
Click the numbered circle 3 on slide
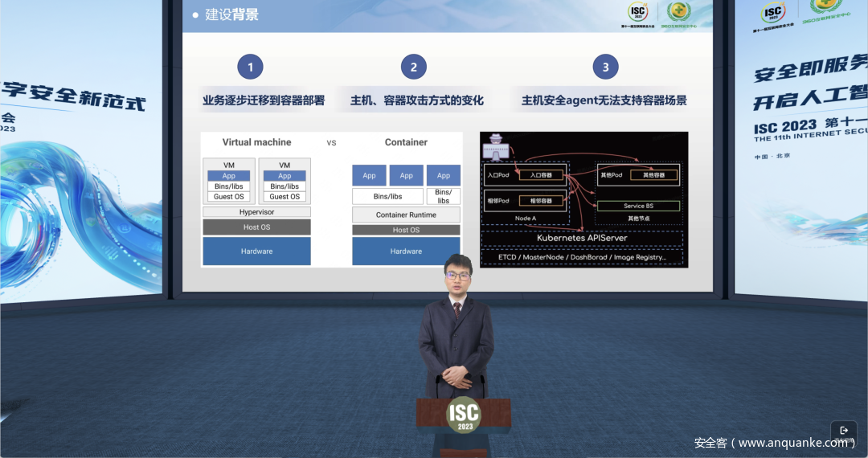[x=605, y=67]
